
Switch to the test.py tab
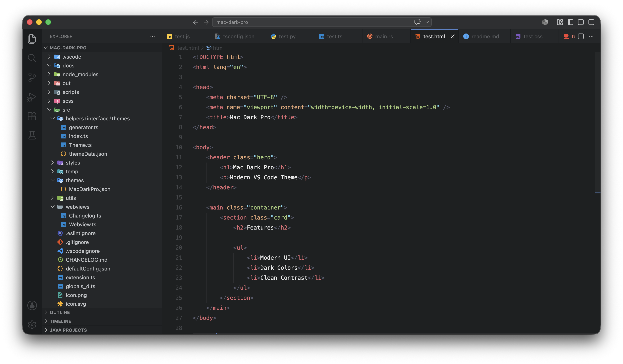(290, 36)
